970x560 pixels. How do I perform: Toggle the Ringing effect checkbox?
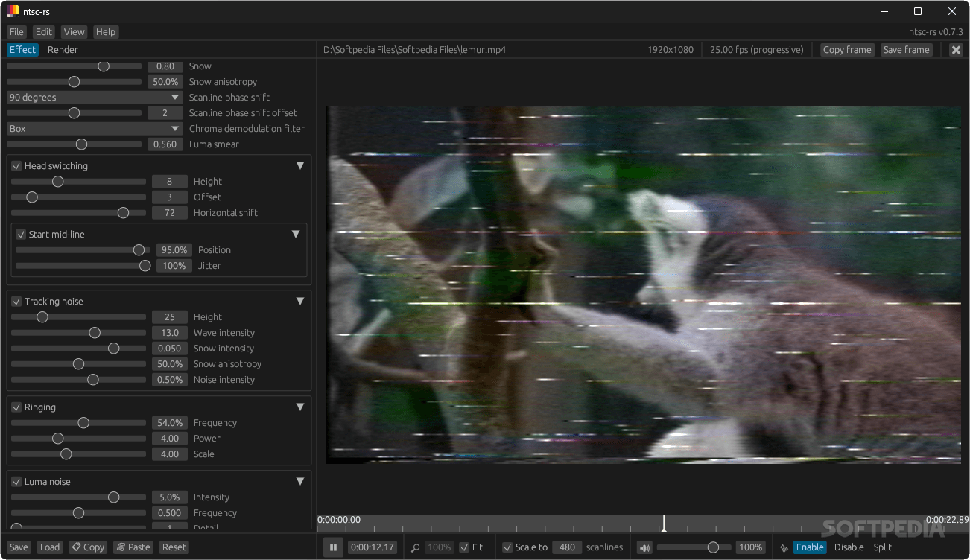(x=16, y=407)
